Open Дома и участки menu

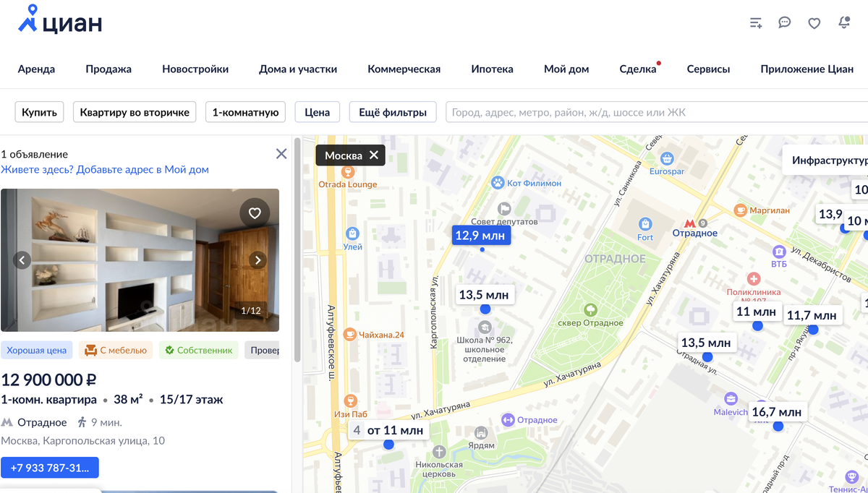[298, 69]
